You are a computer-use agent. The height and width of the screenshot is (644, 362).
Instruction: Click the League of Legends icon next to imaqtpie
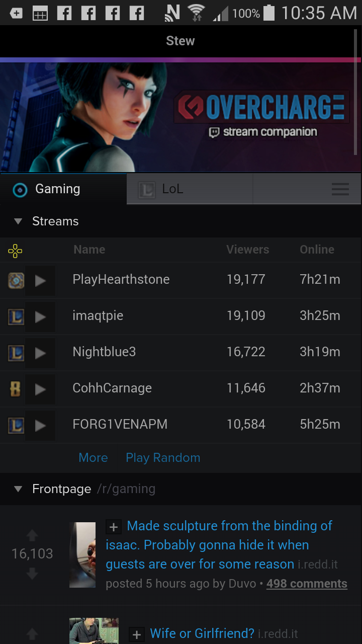16,317
